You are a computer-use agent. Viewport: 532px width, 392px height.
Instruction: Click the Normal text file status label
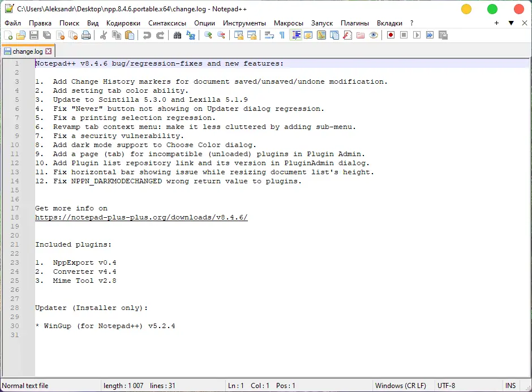[x=25, y=386]
